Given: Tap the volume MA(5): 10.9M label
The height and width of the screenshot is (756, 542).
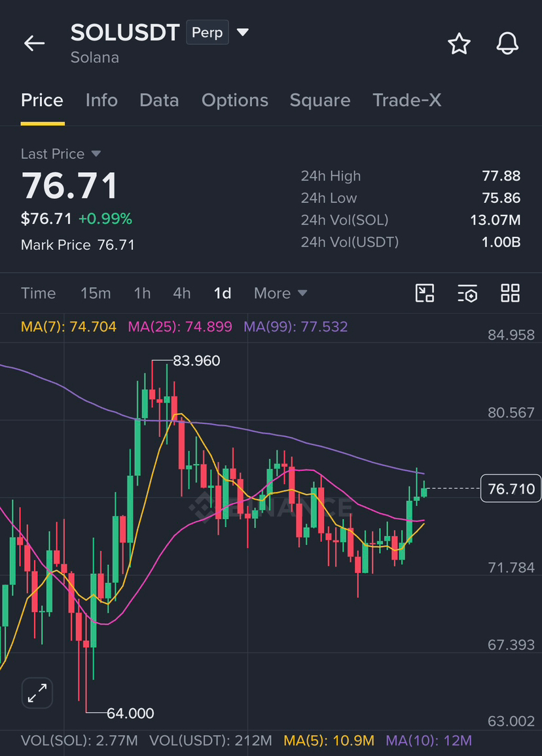Looking at the screenshot, I should tap(329, 740).
